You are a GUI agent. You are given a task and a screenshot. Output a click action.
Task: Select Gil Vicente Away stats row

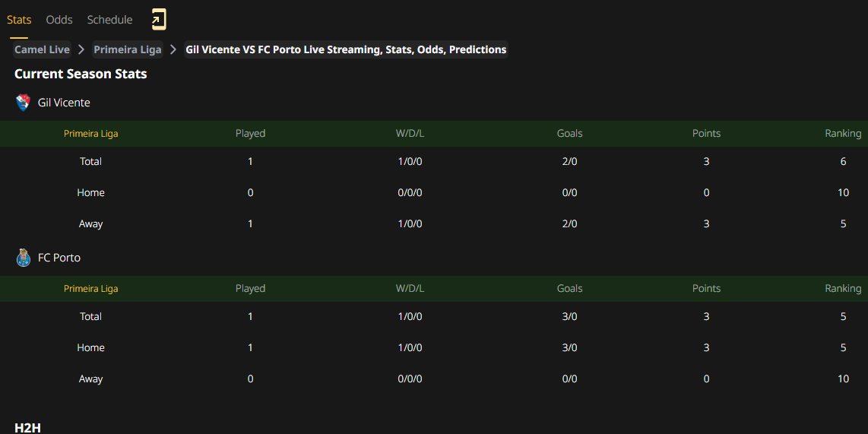tap(434, 223)
